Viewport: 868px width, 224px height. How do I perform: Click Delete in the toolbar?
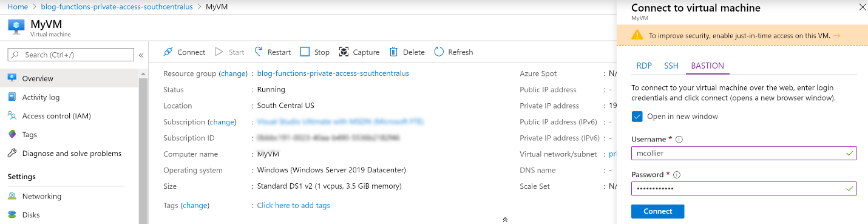(407, 52)
